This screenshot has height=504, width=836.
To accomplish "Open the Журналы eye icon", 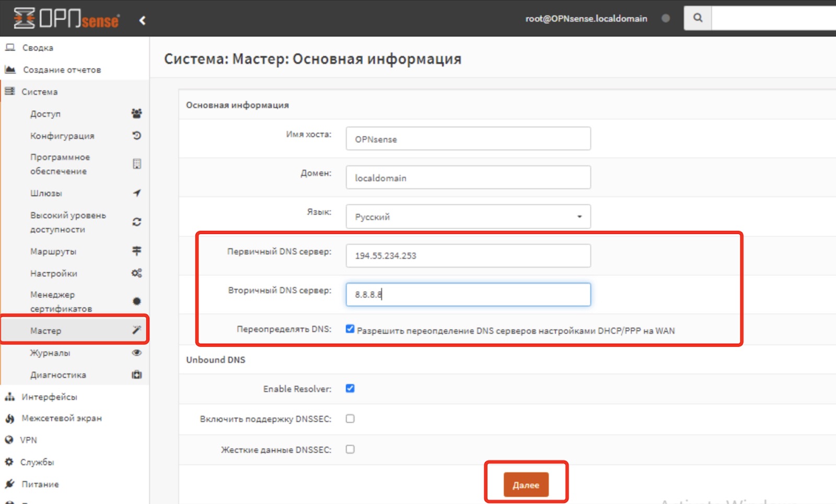I will coord(136,353).
